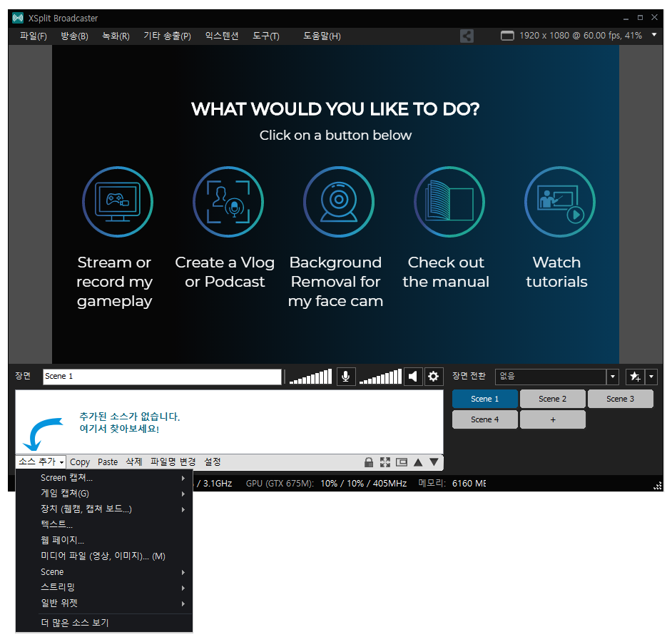
Task: Toggle the source lock padlock icon
Action: (369, 462)
